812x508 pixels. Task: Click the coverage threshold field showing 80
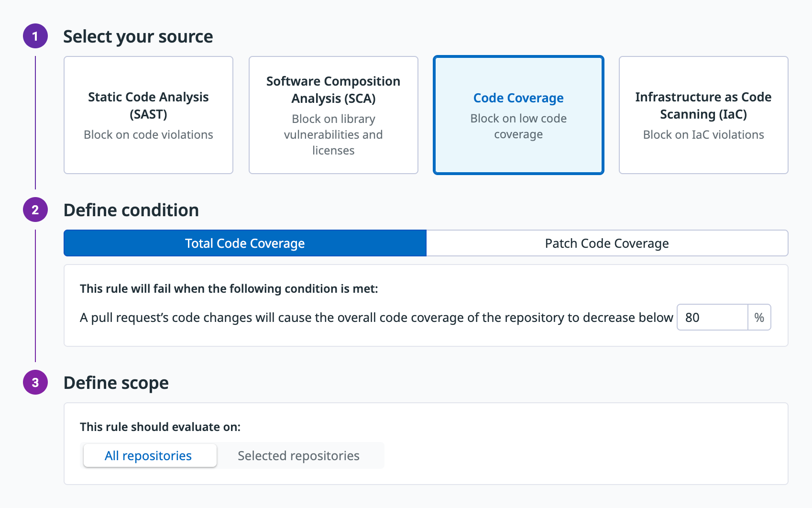pyautogui.click(x=712, y=318)
